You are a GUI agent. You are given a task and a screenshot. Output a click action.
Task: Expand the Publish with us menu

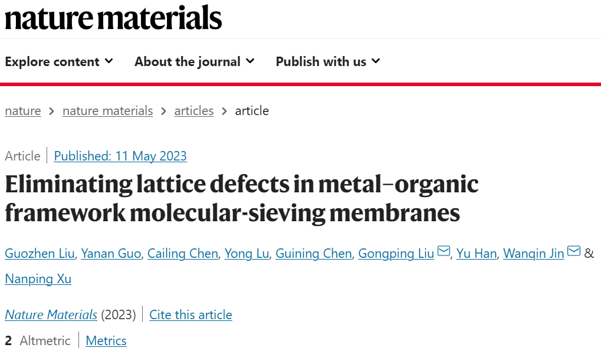click(328, 61)
